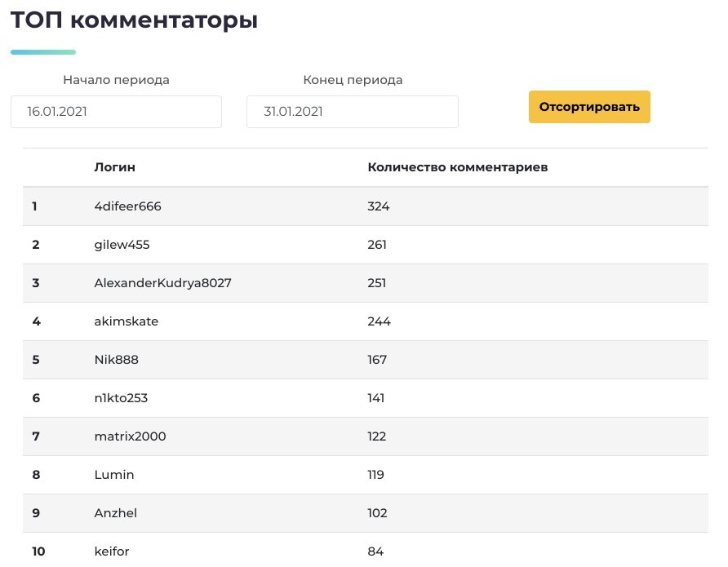Select user matrix2000

(x=130, y=436)
